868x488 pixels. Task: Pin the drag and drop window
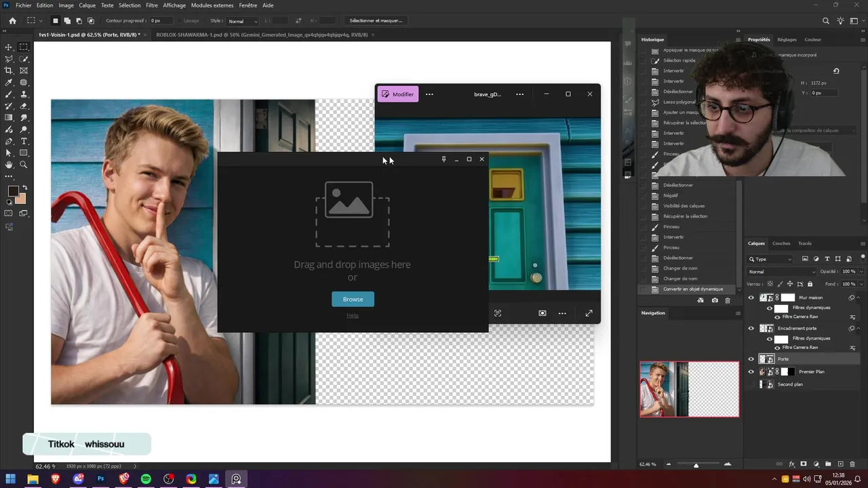pyautogui.click(x=443, y=159)
